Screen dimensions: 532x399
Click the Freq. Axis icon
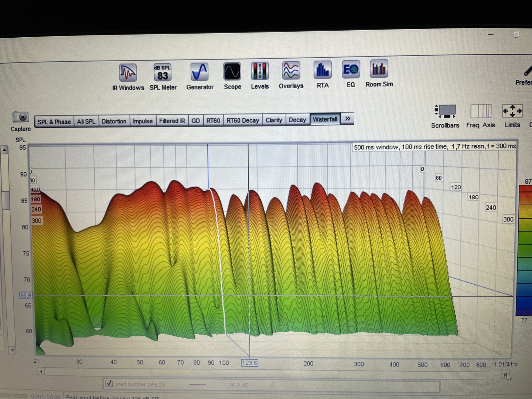tap(481, 116)
